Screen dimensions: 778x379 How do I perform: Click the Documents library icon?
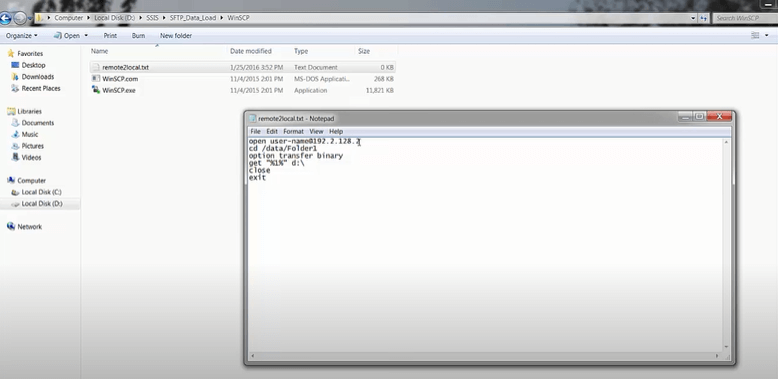click(x=15, y=123)
